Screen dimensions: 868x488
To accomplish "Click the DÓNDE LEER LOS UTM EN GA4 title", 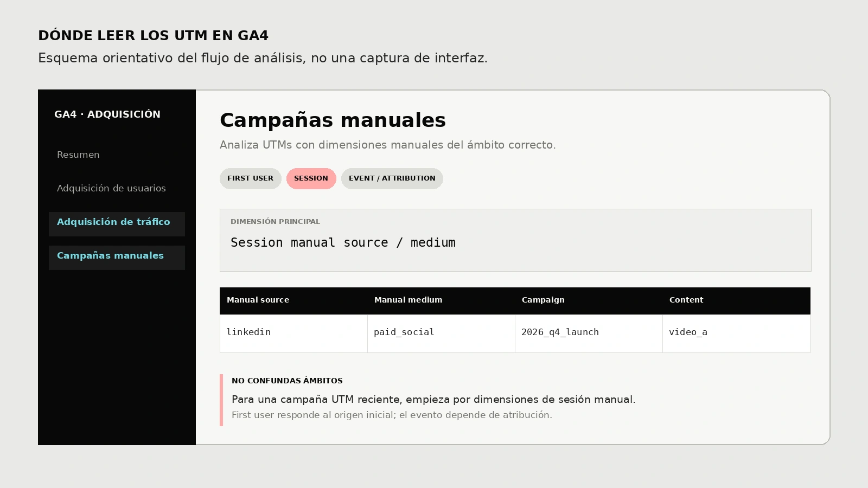I will (x=153, y=35).
